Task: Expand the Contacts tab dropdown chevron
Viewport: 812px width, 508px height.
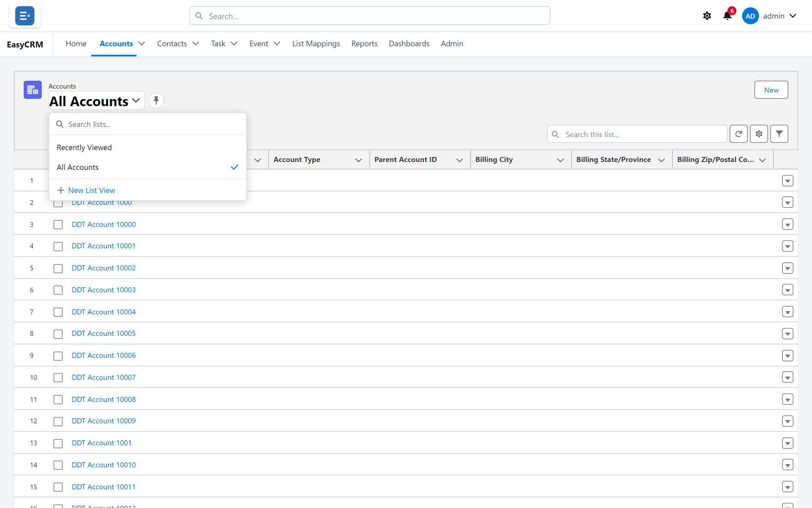Action: point(196,43)
